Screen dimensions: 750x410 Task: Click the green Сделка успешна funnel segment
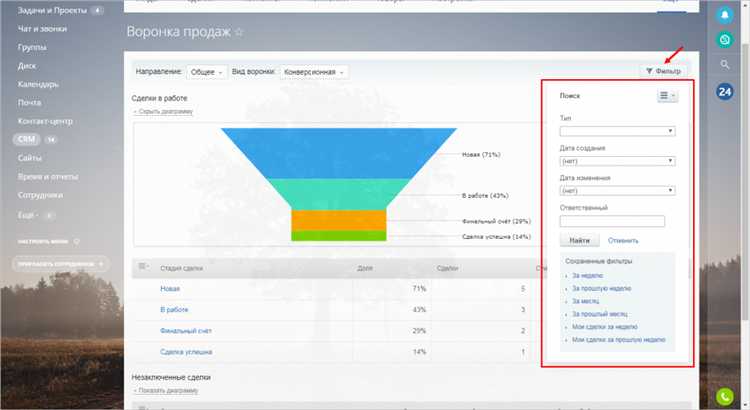[x=339, y=236]
